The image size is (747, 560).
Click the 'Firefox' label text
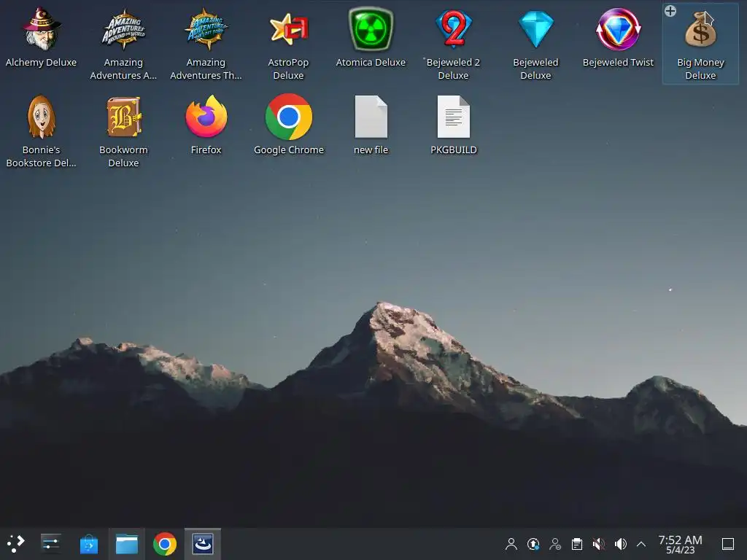click(206, 150)
